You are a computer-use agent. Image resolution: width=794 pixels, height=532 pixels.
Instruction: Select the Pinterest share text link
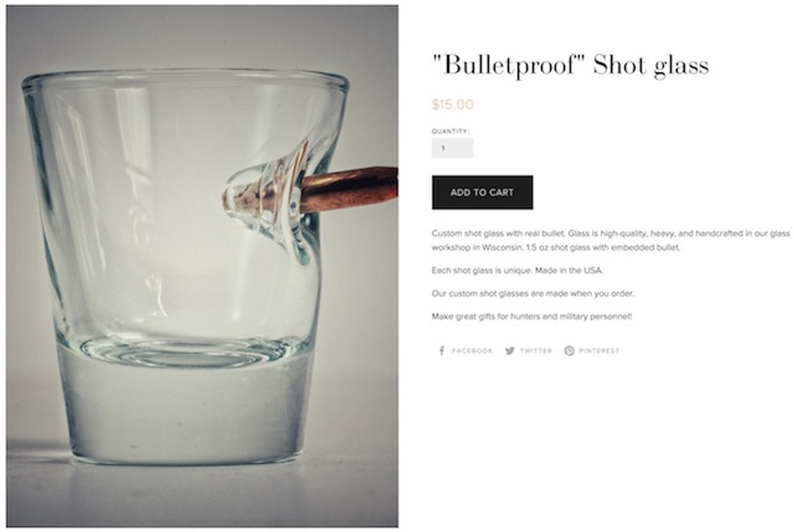tap(599, 351)
